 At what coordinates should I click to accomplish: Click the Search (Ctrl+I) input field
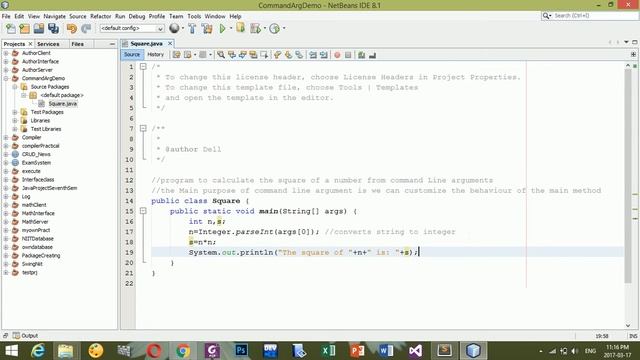pyautogui.click(x=594, y=16)
